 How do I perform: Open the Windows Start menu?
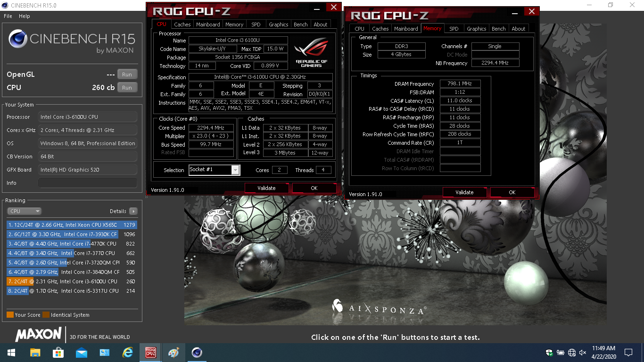(11, 353)
